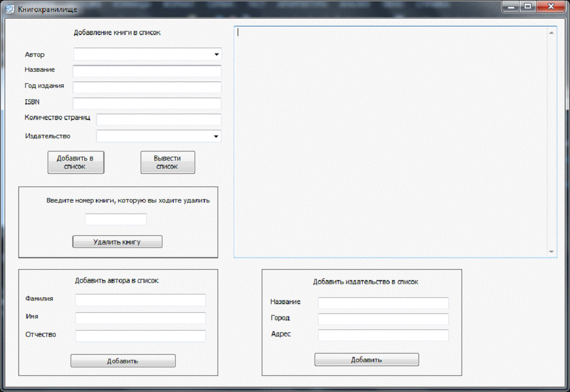Image resolution: width=570 pixels, height=392 pixels.
Task: Click the Добавить издательство в список heading
Action: click(x=366, y=281)
